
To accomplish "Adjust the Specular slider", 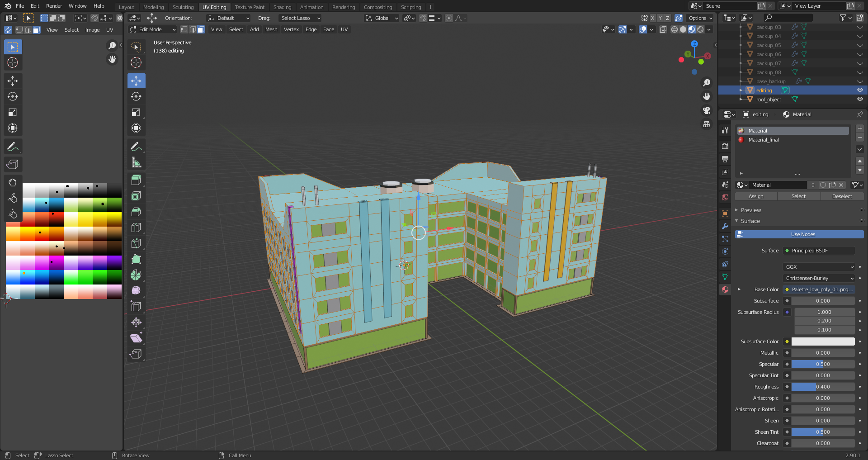I will (823, 364).
